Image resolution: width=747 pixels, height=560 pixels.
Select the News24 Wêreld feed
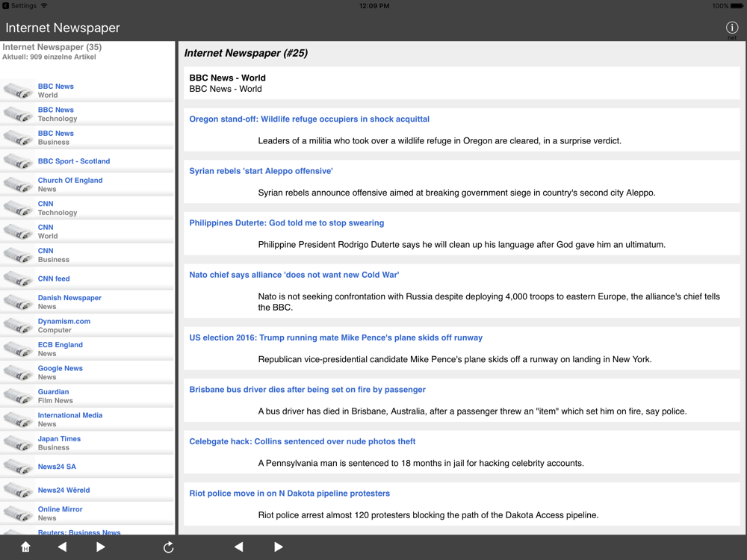click(x=87, y=490)
